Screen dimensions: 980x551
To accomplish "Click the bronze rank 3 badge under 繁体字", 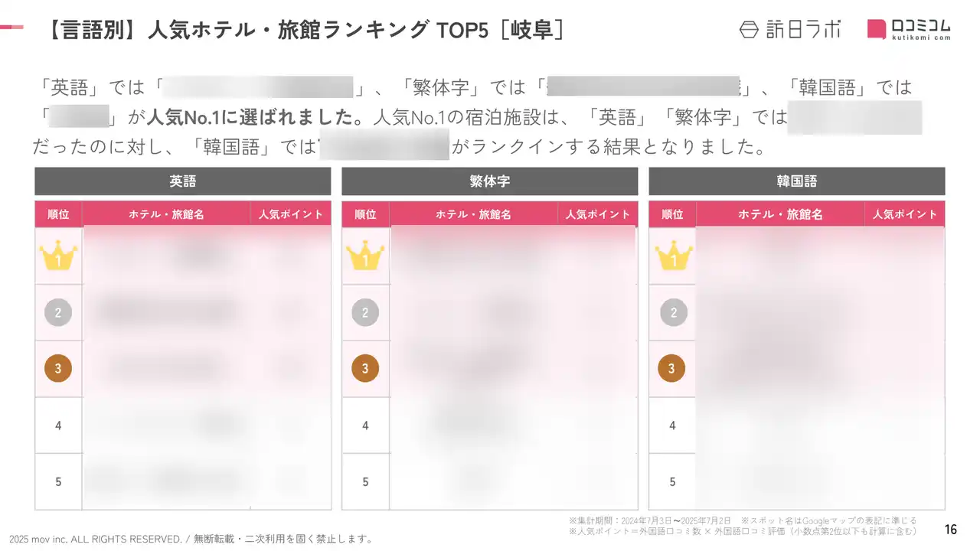I will tap(365, 369).
